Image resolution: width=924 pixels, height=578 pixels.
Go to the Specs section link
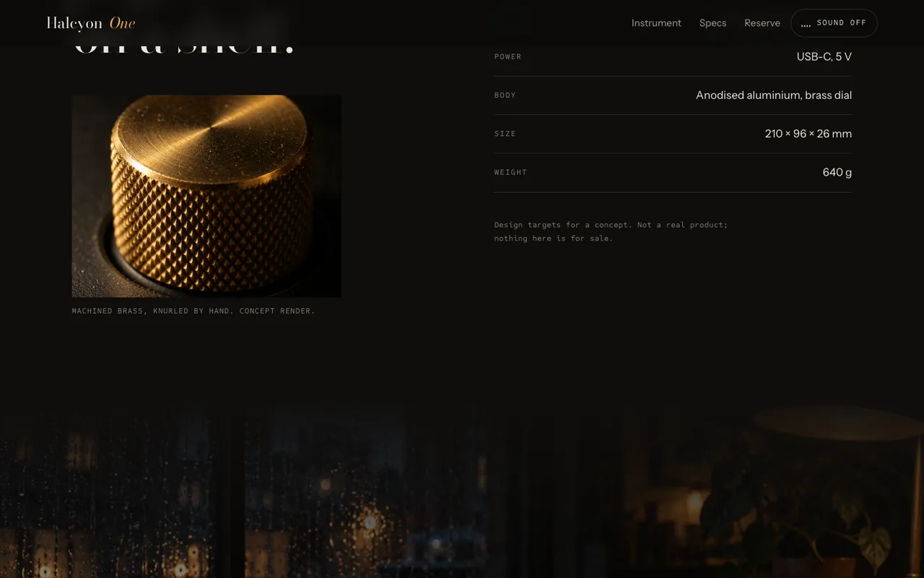[712, 23]
